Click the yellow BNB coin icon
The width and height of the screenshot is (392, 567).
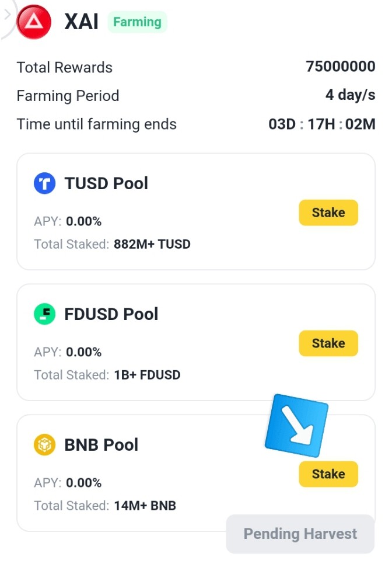click(x=44, y=445)
